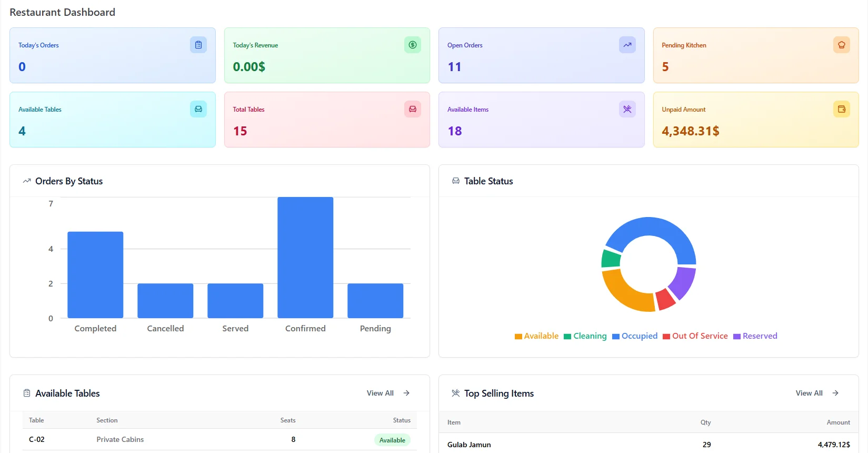Click the arrow next to Top Selling View All

(x=835, y=393)
